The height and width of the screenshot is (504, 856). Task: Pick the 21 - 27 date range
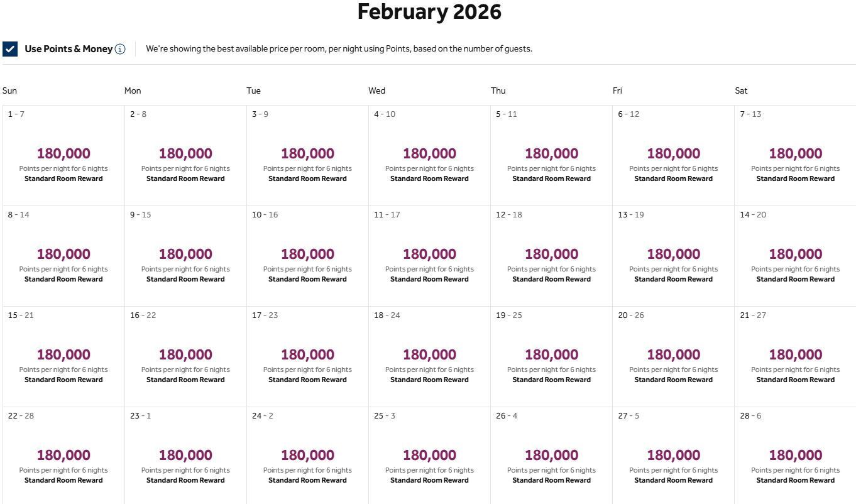tap(795, 356)
